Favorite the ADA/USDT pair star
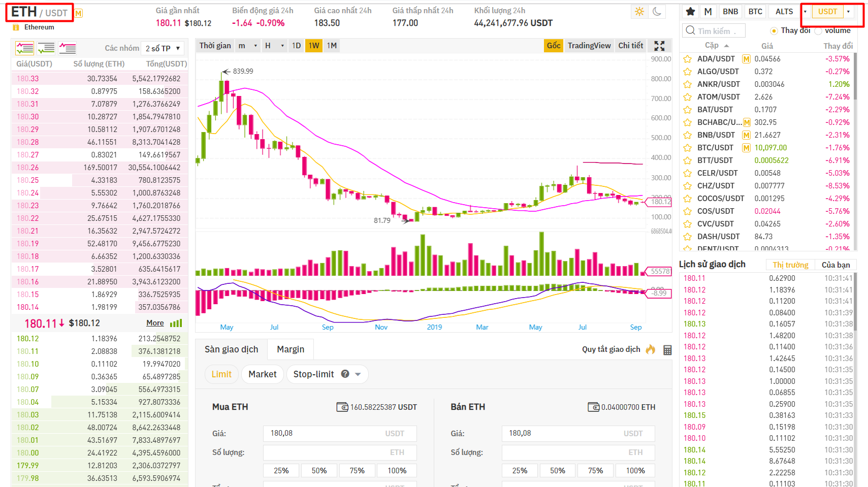Screen dimensions: 868x487 click(688, 59)
